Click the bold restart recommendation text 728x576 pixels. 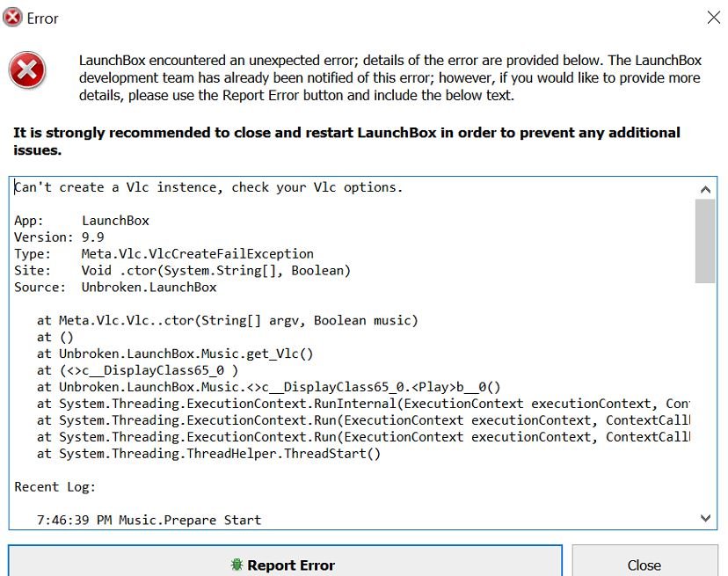346,142
